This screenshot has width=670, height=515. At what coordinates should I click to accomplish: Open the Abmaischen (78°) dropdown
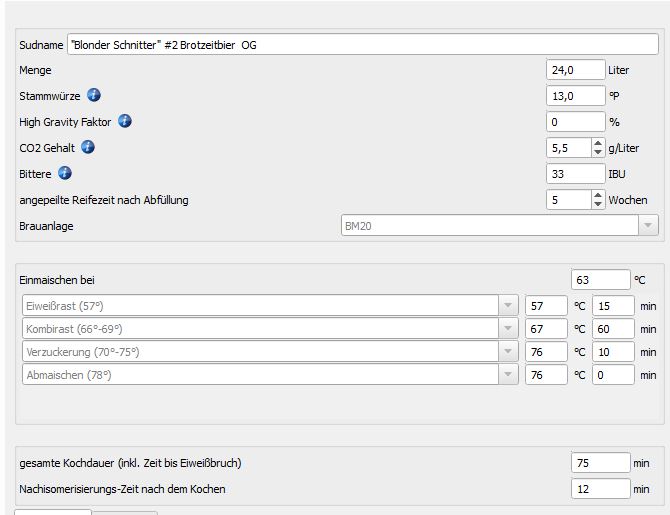(x=509, y=375)
